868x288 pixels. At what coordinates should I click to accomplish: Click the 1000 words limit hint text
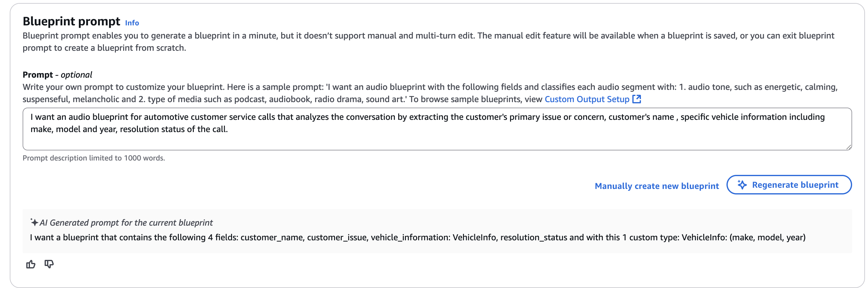pos(94,158)
